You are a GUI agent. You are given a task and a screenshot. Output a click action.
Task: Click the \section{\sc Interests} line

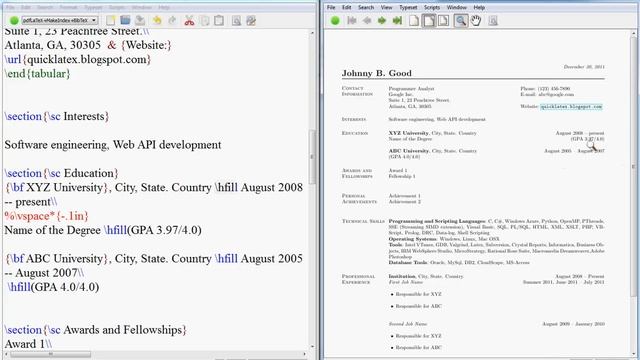[57, 117]
